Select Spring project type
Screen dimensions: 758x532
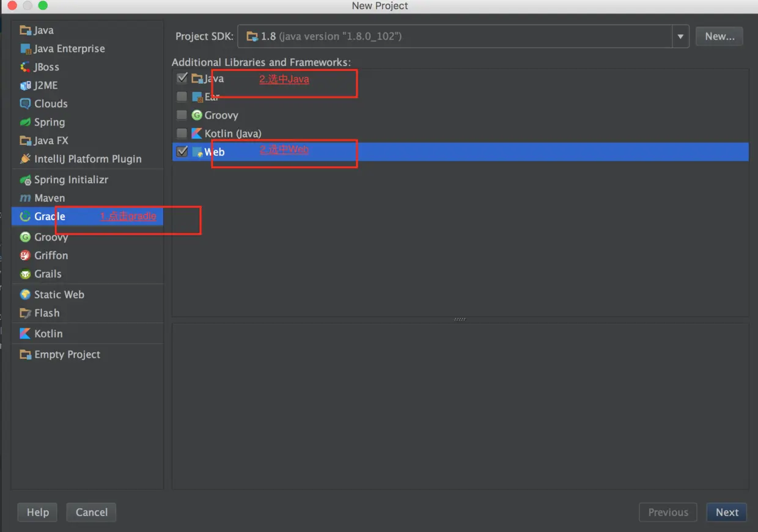pos(87,122)
